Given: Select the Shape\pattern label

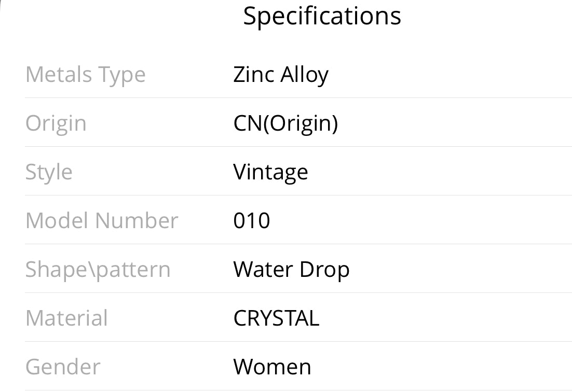Looking at the screenshot, I should pos(98,270).
